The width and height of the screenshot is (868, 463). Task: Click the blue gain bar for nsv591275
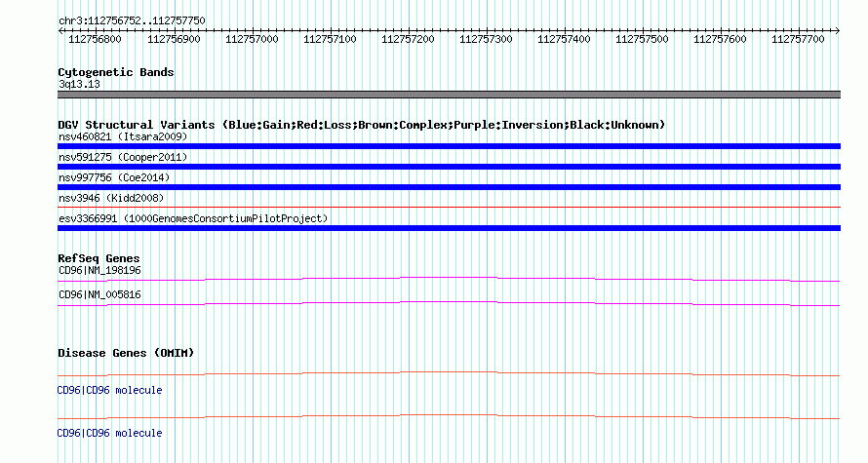[449, 167]
